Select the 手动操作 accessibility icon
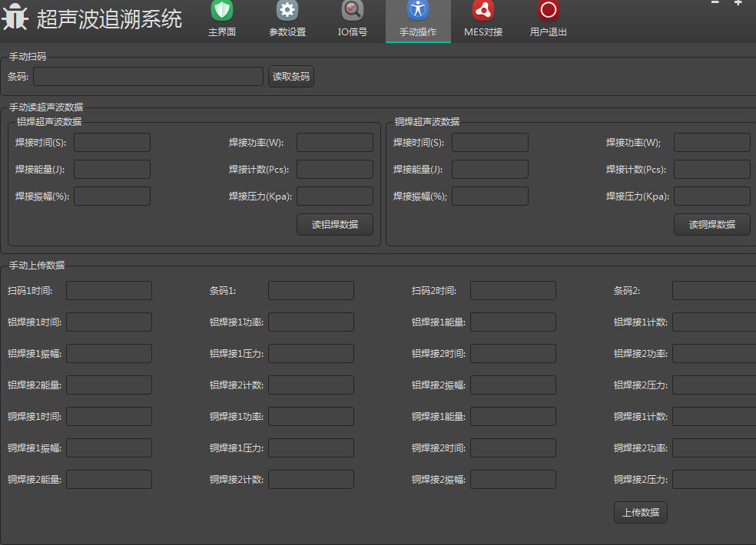Viewport: 756px width, 545px height. point(418,11)
